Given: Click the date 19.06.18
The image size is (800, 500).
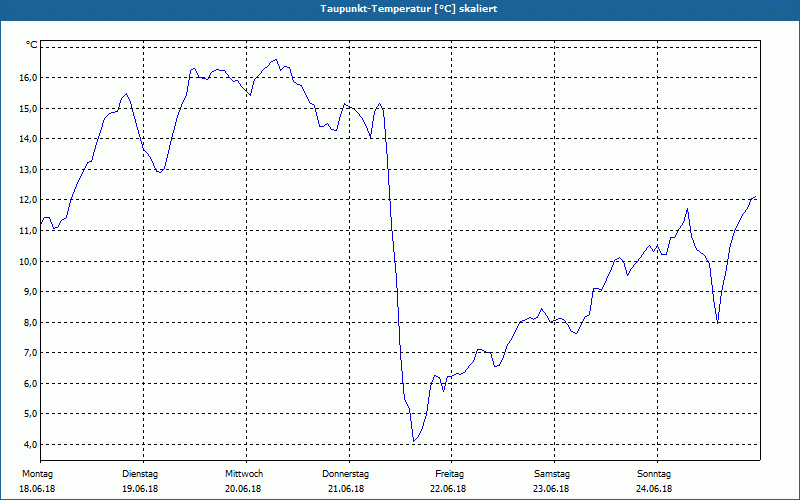Looking at the screenshot, I should [140, 489].
